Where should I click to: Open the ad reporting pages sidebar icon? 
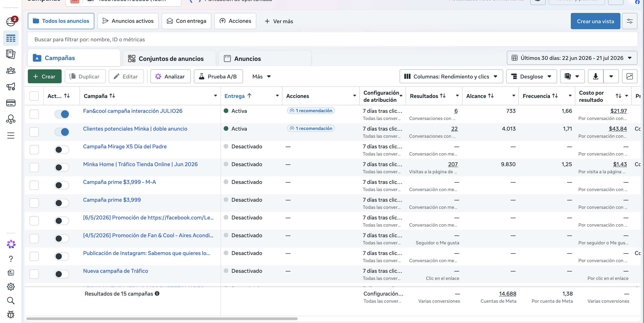click(11, 54)
